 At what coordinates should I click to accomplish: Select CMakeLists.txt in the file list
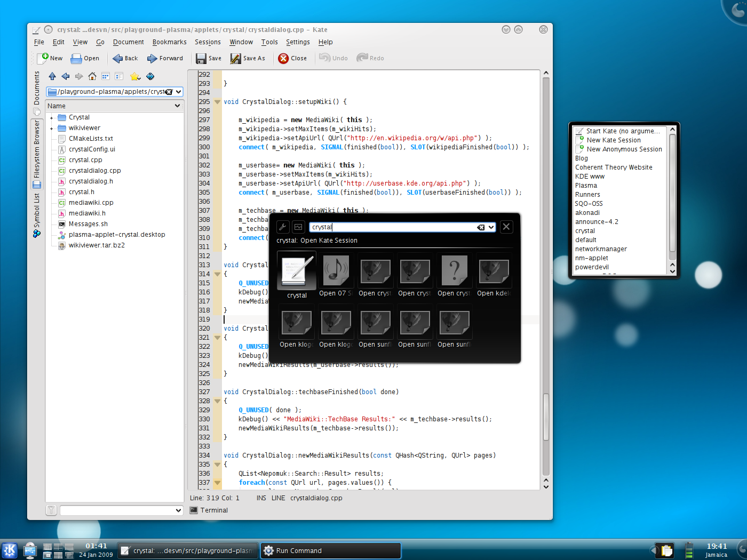91,139
